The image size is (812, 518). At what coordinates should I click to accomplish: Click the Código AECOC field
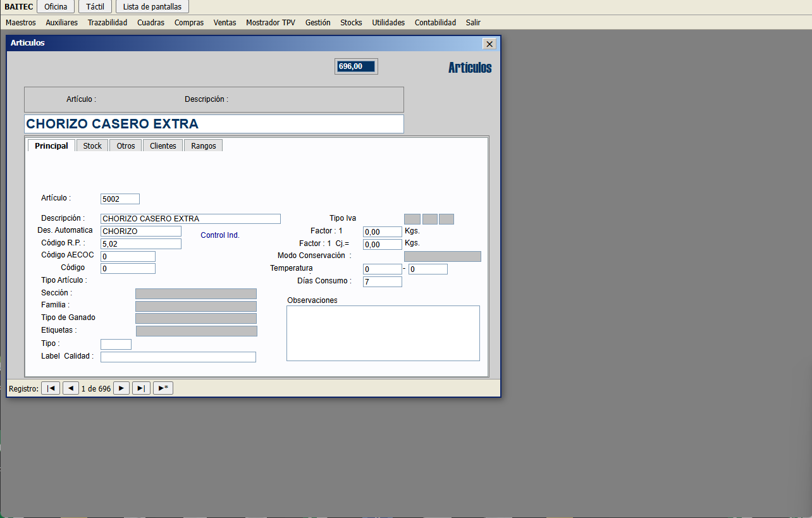coord(128,256)
